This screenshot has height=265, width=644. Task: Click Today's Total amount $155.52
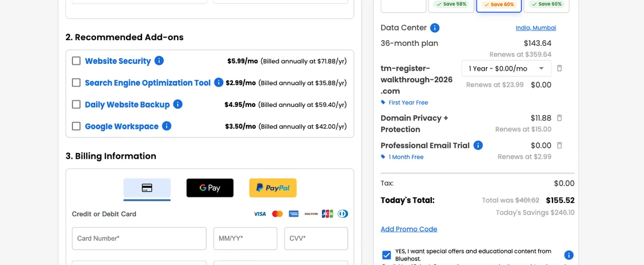(x=560, y=201)
